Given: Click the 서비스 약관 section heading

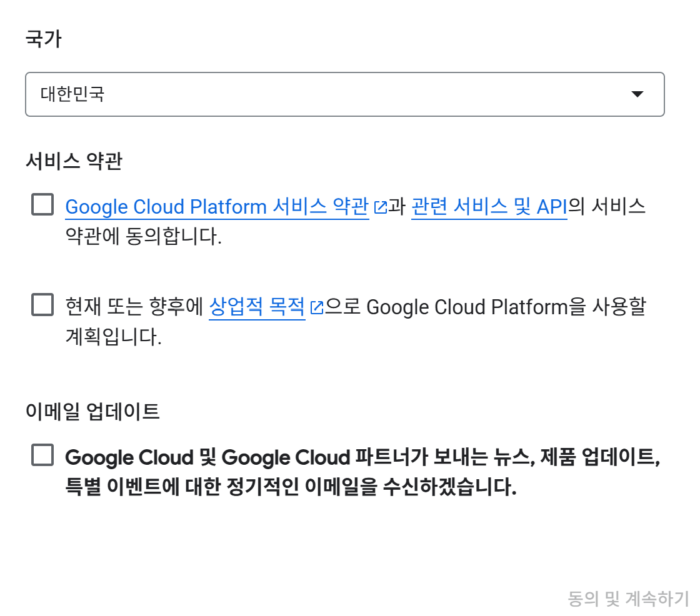Looking at the screenshot, I should pos(74,161).
